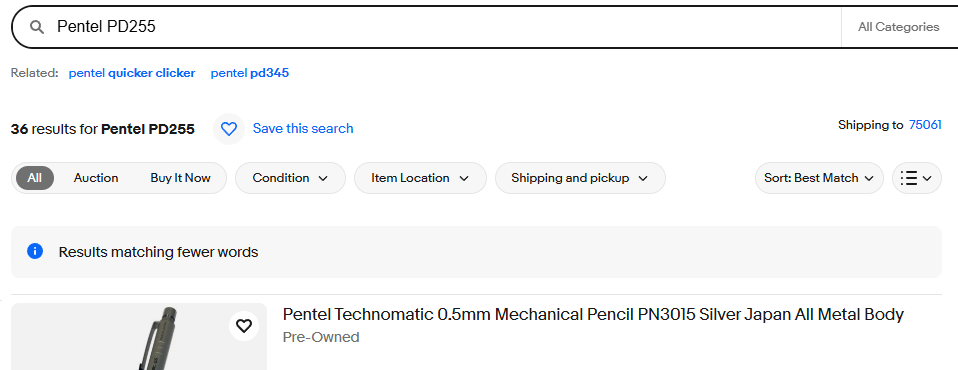Viewport: 958px width, 370px height.
Task: Expand Shipping and pickup options
Action: point(580,178)
